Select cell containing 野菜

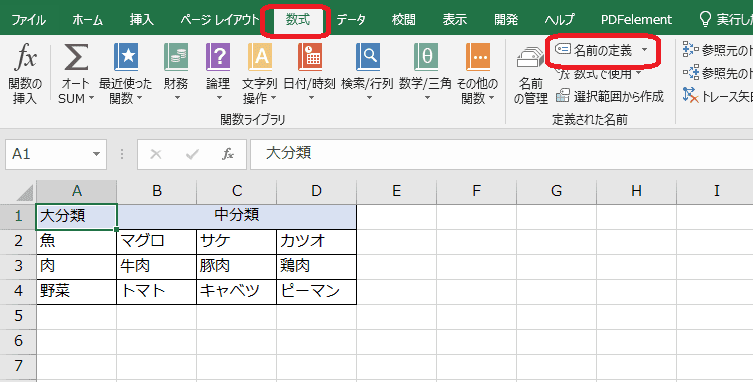point(76,292)
